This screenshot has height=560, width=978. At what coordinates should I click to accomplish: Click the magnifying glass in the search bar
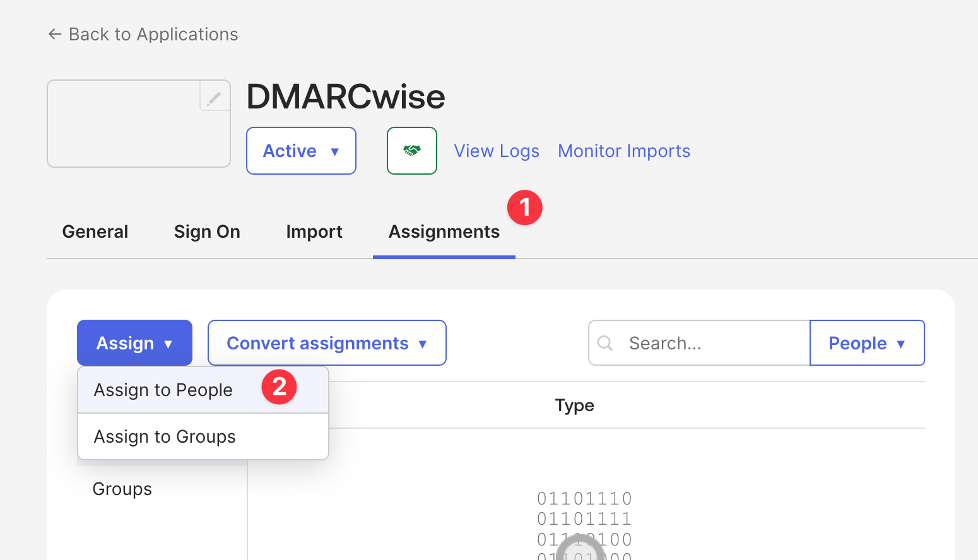pyautogui.click(x=605, y=342)
